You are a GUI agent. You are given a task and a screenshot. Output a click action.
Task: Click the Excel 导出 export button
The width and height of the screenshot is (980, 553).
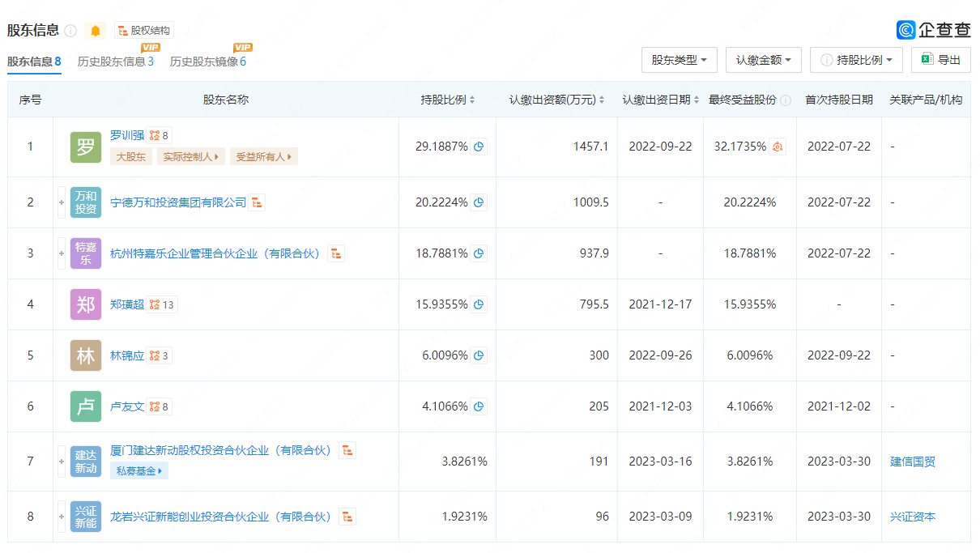[x=940, y=60]
